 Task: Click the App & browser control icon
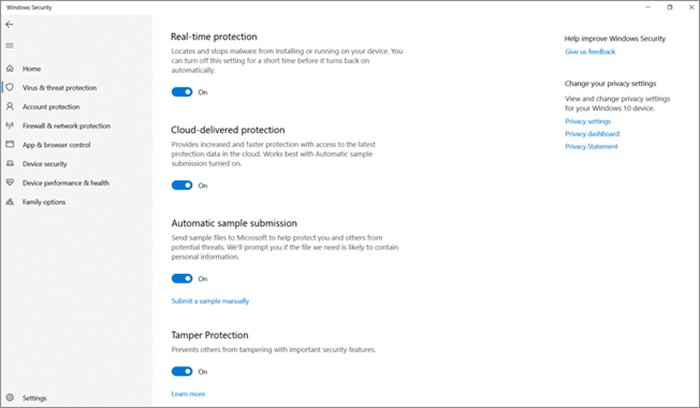[x=11, y=145]
